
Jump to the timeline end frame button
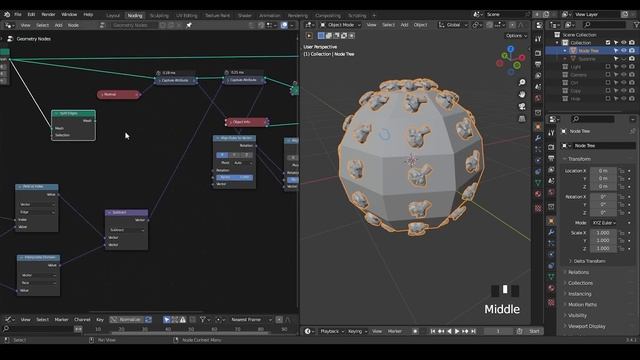[x=473, y=331]
